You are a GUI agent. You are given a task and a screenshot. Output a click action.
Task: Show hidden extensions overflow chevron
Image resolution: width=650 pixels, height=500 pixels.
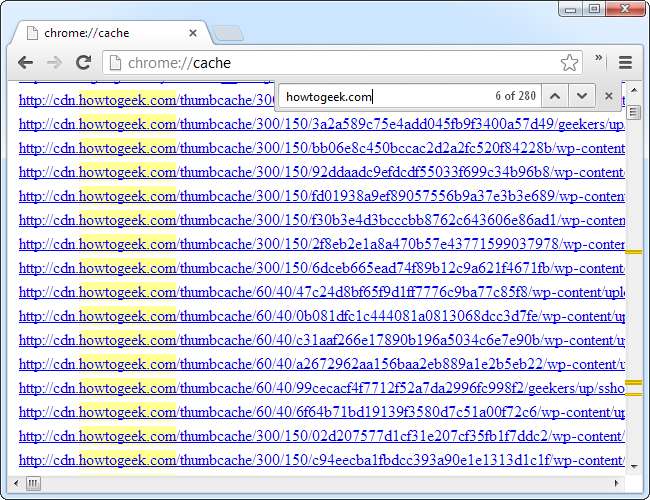point(599,60)
